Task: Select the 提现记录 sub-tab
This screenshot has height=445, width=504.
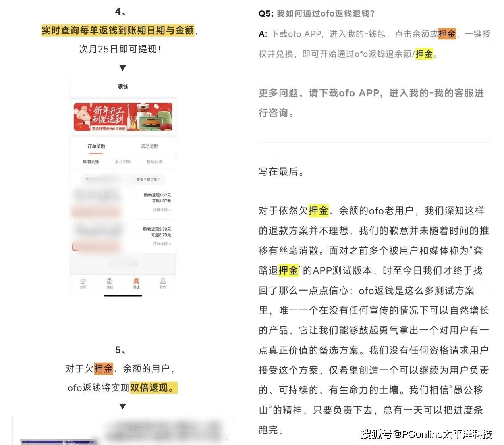Action: coord(154,162)
